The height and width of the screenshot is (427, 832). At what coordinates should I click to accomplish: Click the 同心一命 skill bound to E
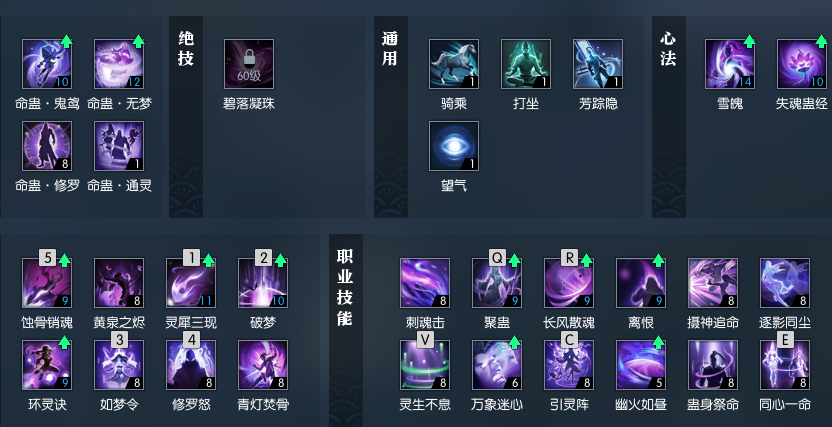pyautogui.click(x=785, y=365)
